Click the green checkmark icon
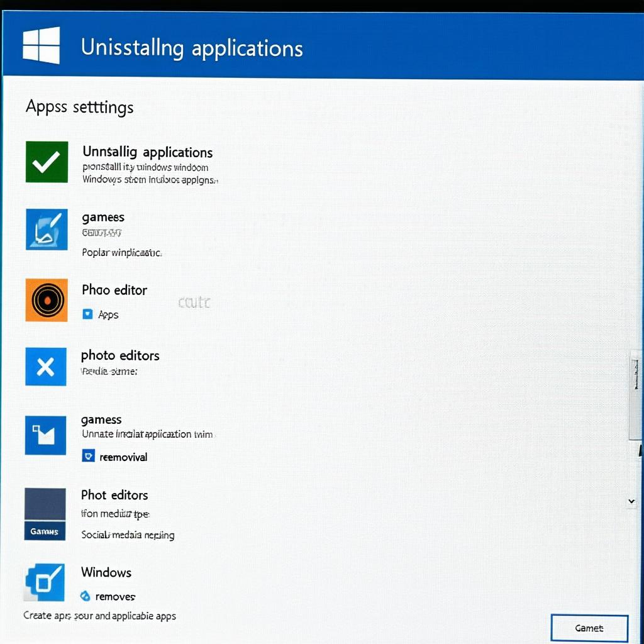This screenshot has height=644, width=644. [x=47, y=162]
